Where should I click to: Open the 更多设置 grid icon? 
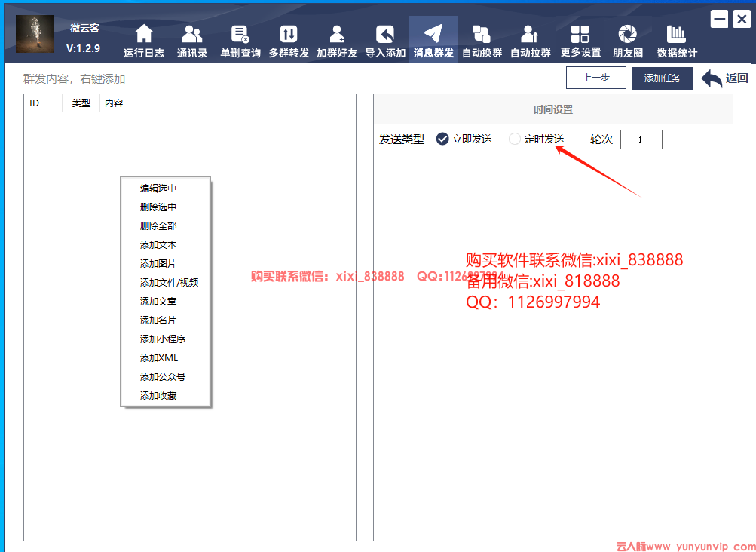click(x=580, y=34)
